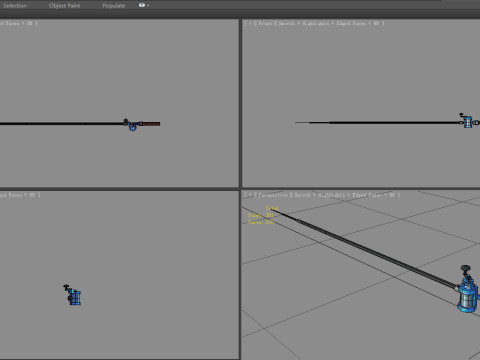Open the Object Paint ribbon tab
This screenshot has width=480, height=360.
64,6
